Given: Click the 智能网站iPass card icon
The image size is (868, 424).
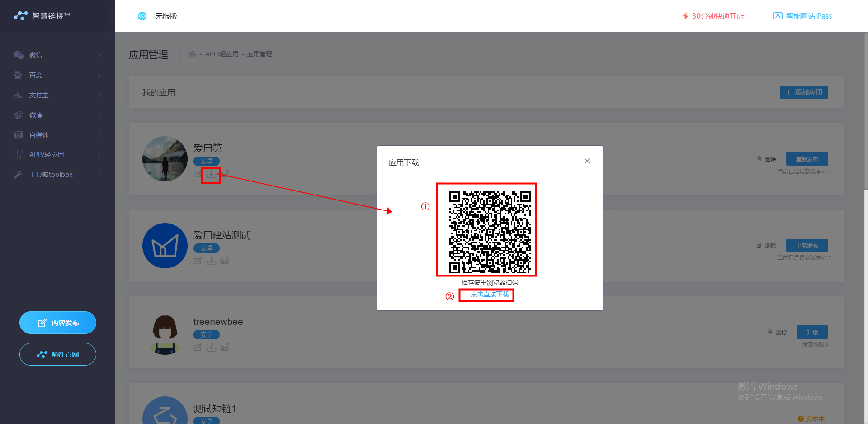Looking at the screenshot, I should (x=778, y=16).
